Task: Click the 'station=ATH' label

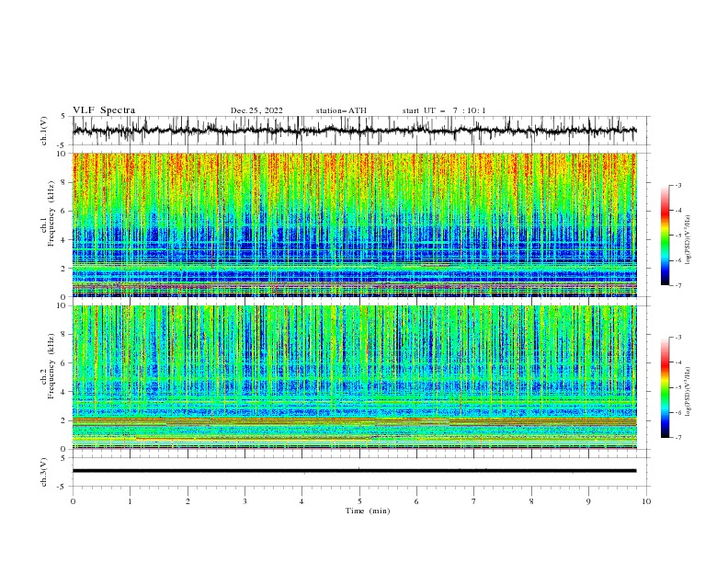Action: pyautogui.click(x=341, y=110)
